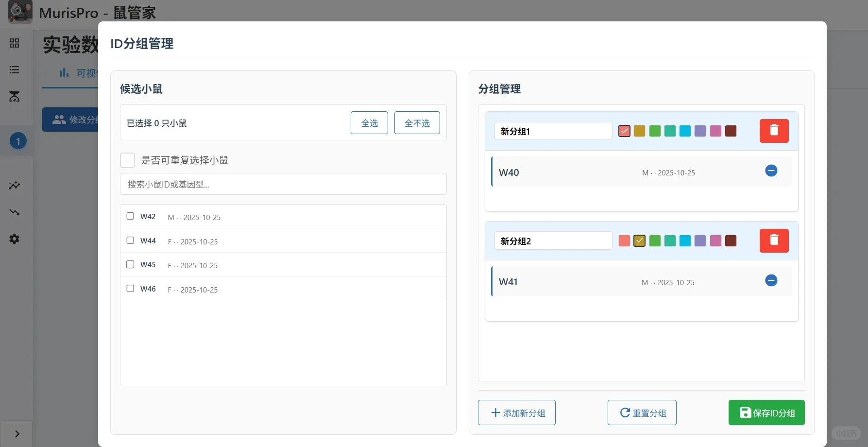Click the W42 mouse ID label
Screen dimensions: 868x447
pos(148,217)
